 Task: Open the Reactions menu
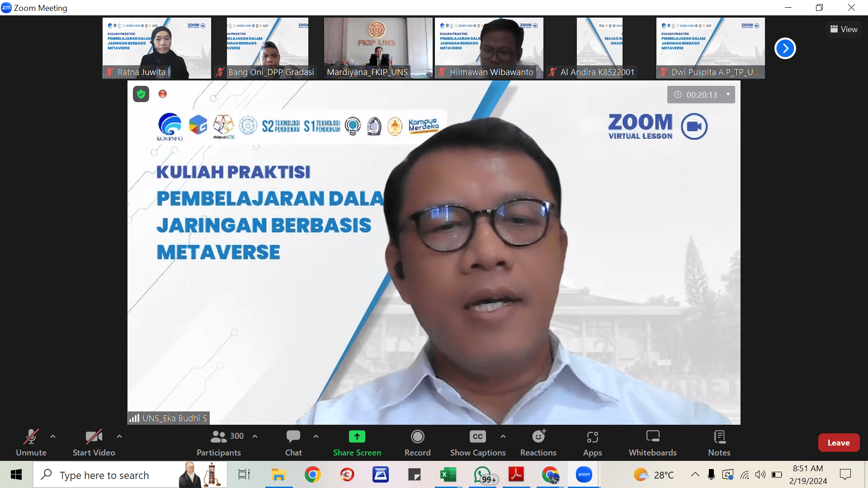538,442
